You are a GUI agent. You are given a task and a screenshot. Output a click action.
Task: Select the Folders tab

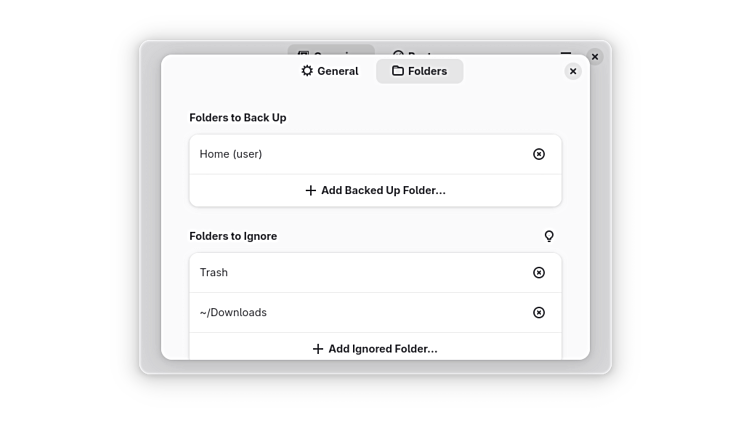(x=419, y=71)
